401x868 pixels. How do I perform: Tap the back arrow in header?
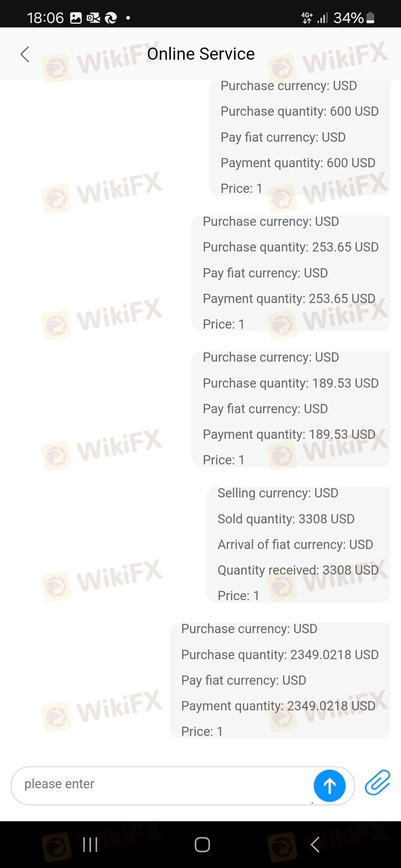(25, 54)
